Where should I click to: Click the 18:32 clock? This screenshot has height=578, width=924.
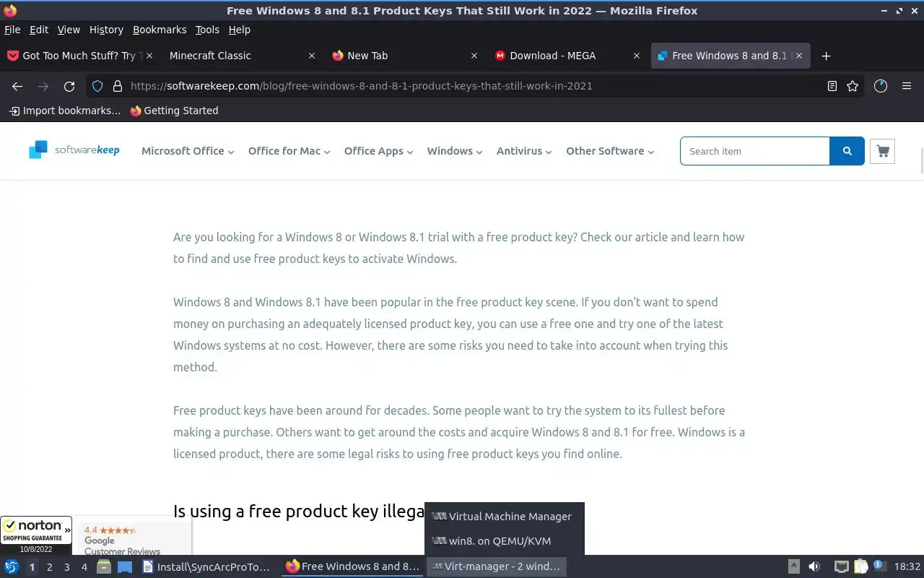(907, 567)
